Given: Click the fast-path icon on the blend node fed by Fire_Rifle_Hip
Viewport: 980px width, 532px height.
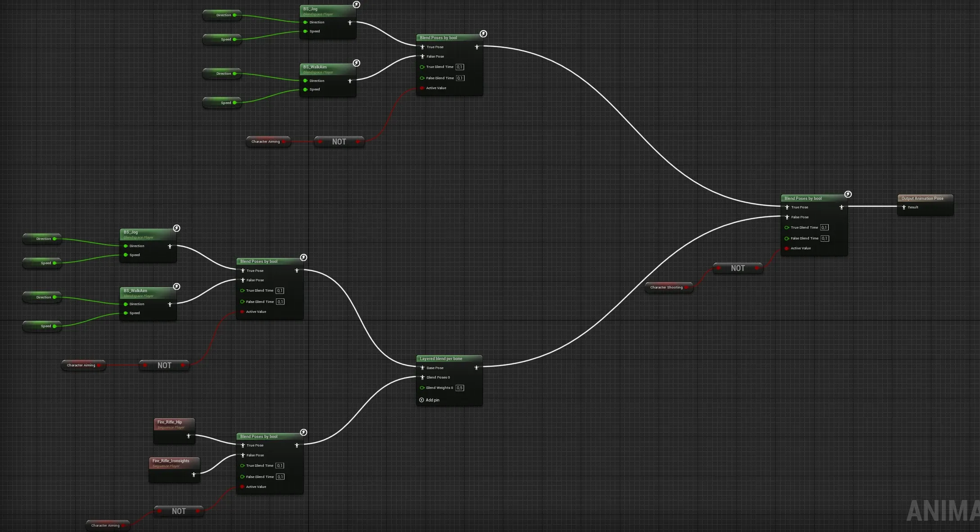Looking at the screenshot, I should pyautogui.click(x=304, y=433).
